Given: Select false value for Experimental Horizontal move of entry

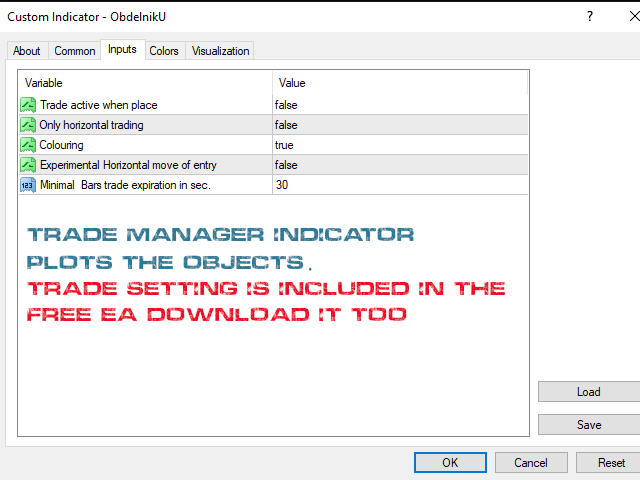Looking at the screenshot, I should click(x=286, y=165).
